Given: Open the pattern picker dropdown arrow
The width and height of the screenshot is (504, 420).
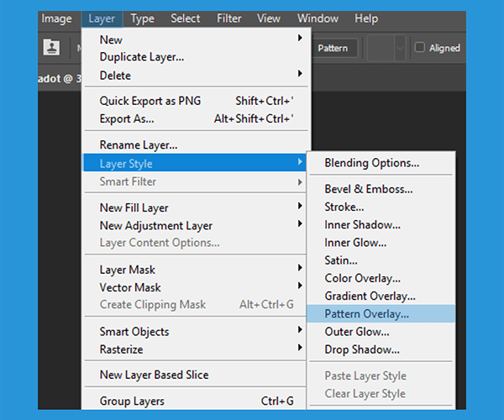Looking at the screenshot, I should pos(400,48).
